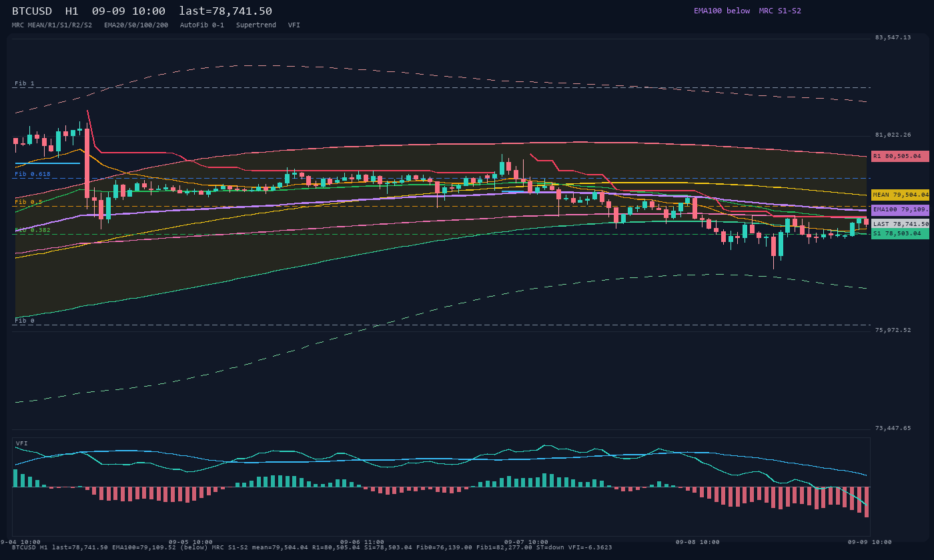The height and width of the screenshot is (560, 934).
Task: Click the 09-09 10:00 time axis label
Action: point(870,542)
